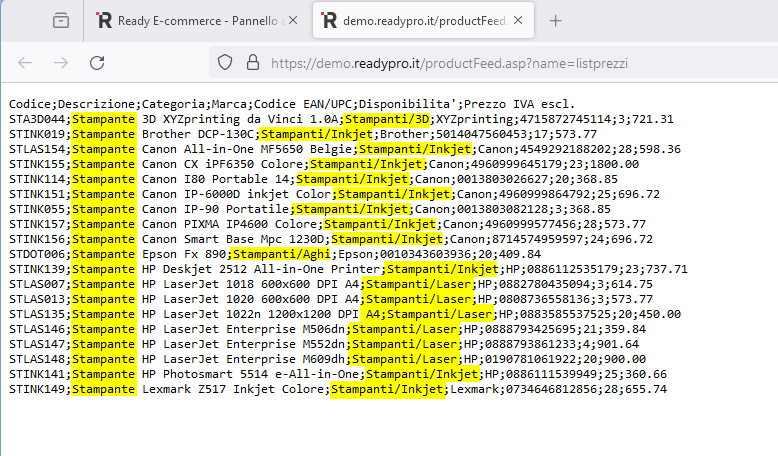Show site security padlock info
Screen dimensions: 778x456
click(x=253, y=63)
